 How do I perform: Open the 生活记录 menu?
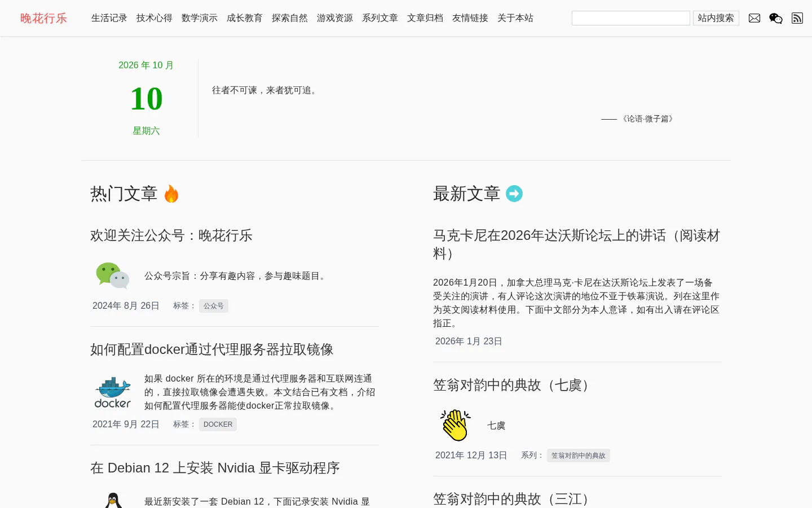[109, 18]
